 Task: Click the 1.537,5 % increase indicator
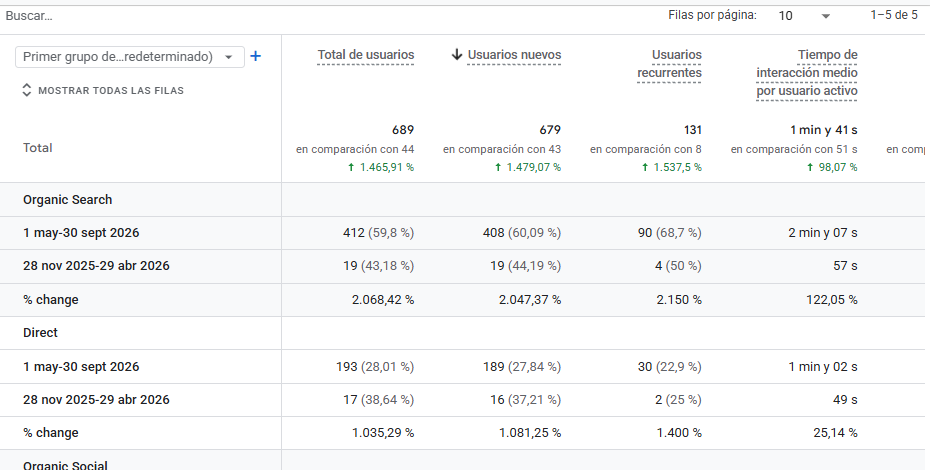pyautogui.click(x=671, y=167)
